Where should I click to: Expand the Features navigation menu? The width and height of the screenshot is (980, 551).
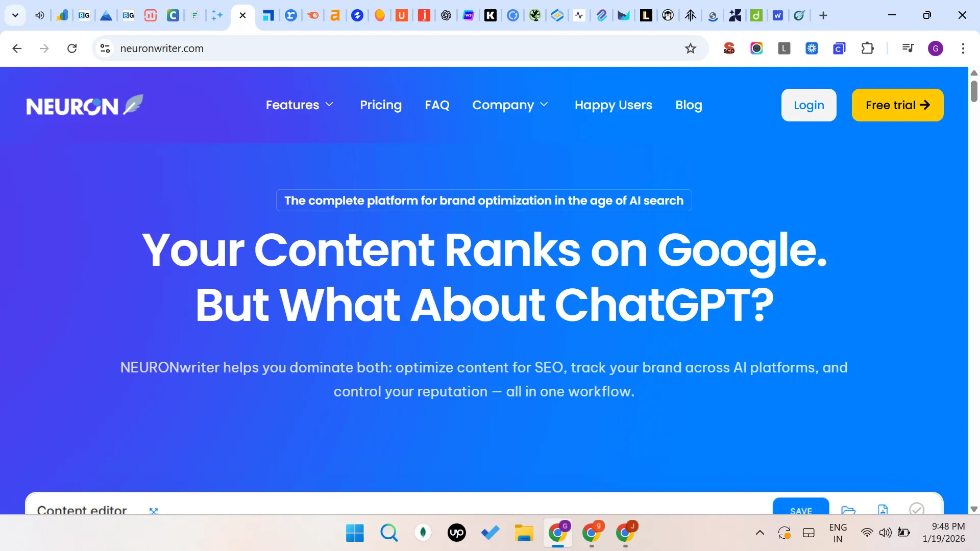pos(299,105)
